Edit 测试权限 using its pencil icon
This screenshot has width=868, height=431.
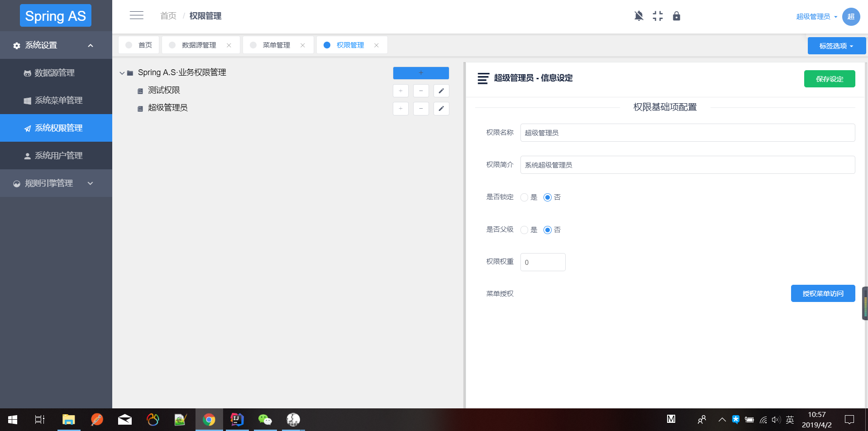[x=441, y=91]
